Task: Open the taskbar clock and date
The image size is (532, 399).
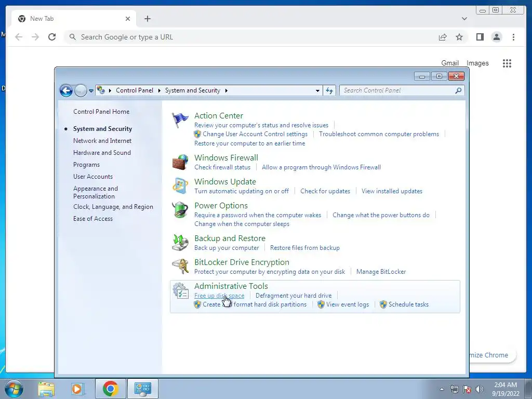Action: click(x=506, y=389)
